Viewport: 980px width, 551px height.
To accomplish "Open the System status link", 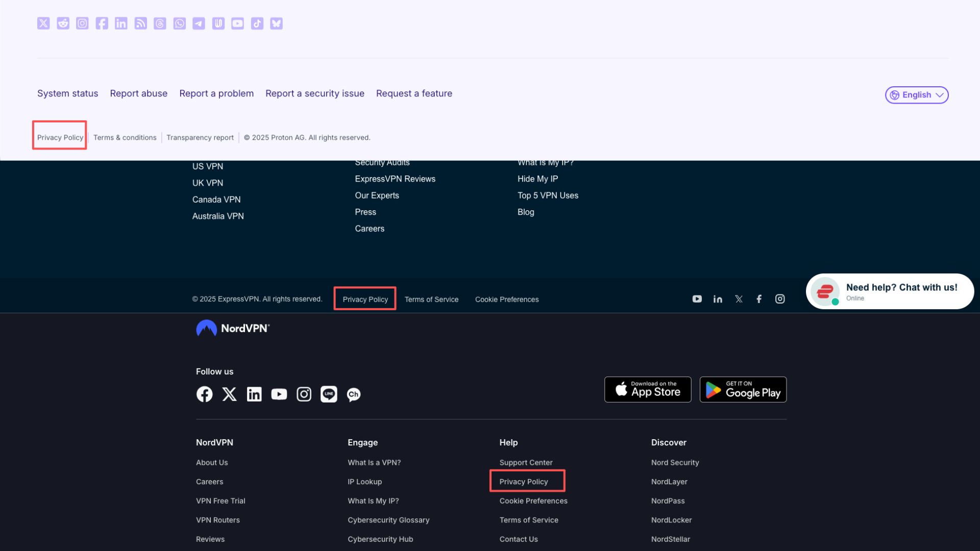I will 67,93.
